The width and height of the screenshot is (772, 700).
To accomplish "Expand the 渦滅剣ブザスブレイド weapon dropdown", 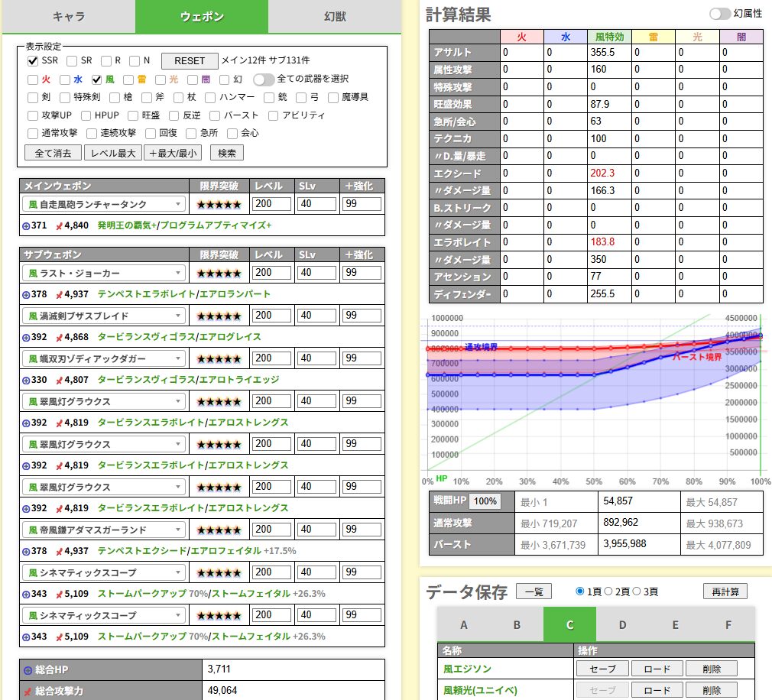I will point(104,316).
